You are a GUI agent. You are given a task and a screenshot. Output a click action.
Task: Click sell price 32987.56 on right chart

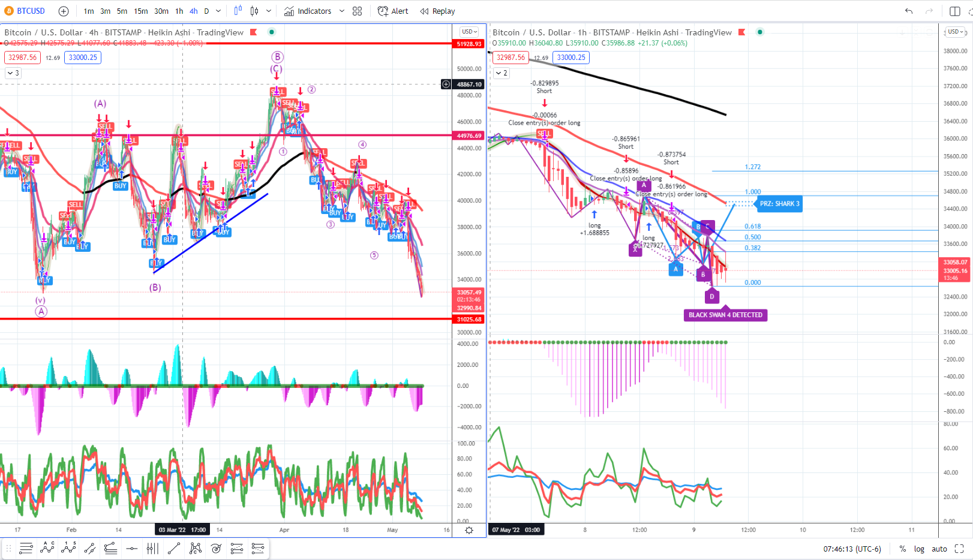(x=511, y=58)
